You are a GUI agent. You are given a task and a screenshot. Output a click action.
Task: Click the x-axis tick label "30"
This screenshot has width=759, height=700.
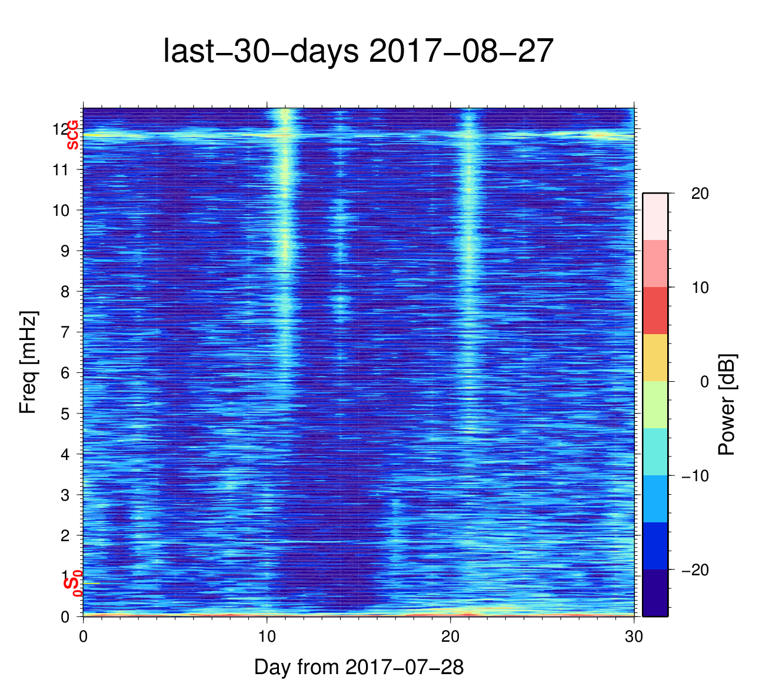[x=634, y=637]
